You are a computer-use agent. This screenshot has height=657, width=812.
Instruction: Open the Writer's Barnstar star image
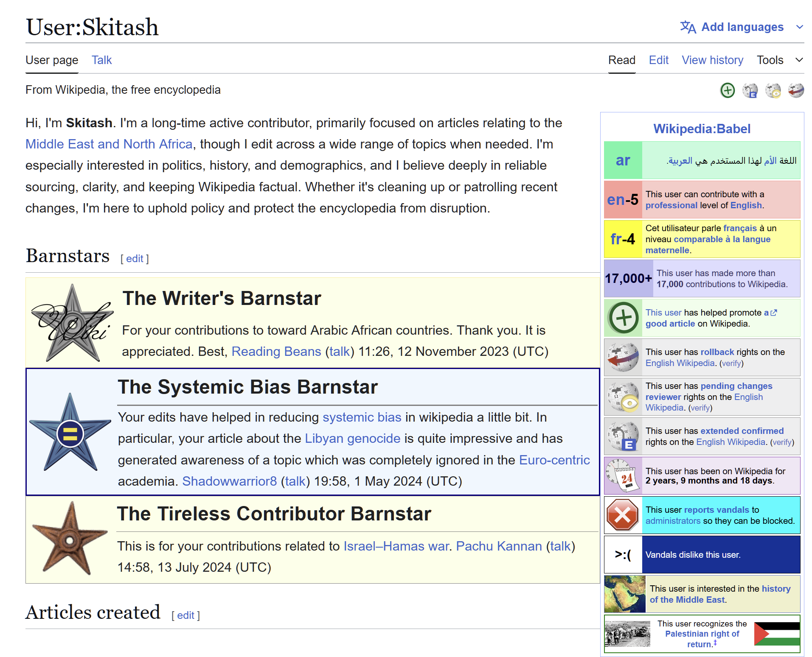coord(73,322)
